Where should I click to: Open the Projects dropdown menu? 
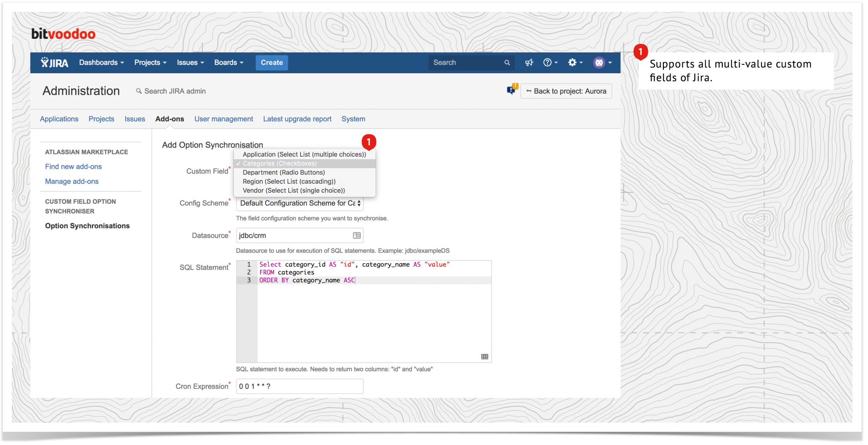point(150,63)
